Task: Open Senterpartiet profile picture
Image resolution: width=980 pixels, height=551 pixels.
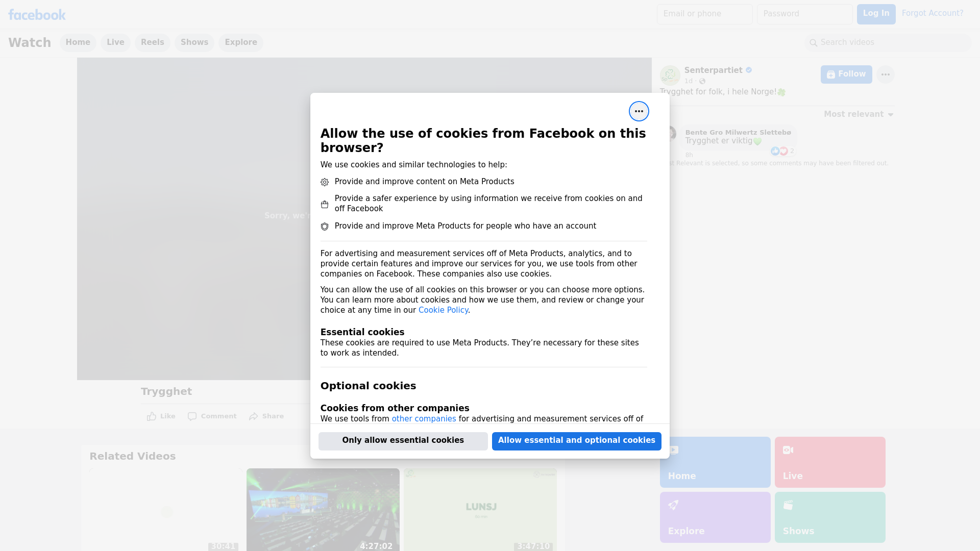Action: pos(670,76)
